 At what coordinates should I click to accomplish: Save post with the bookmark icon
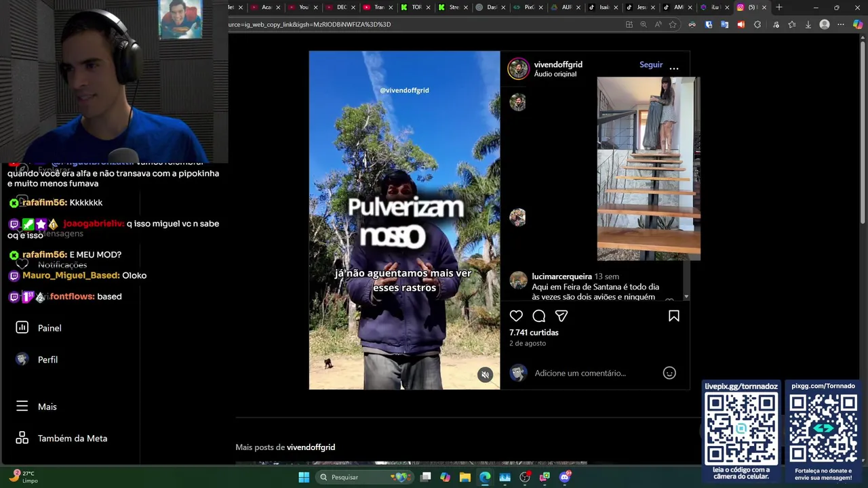tap(674, 316)
